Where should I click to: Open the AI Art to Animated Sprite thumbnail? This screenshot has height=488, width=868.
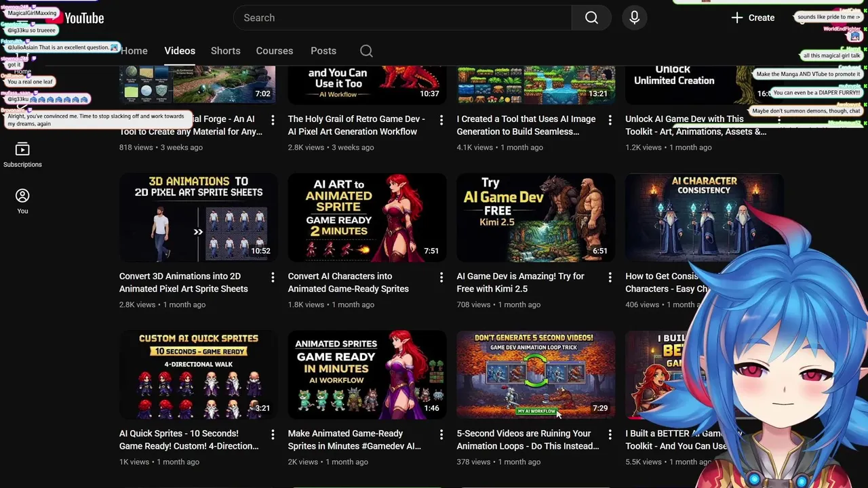click(367, 218)
